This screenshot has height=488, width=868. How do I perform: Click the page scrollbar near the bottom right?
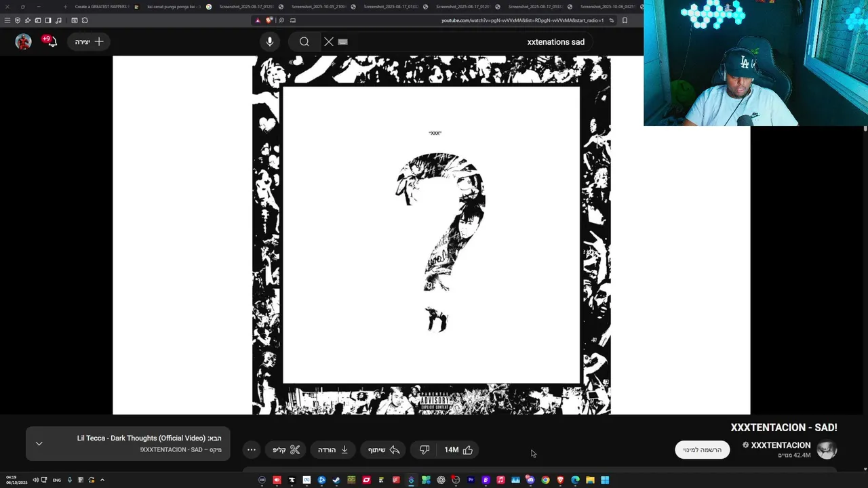point(865,468)
